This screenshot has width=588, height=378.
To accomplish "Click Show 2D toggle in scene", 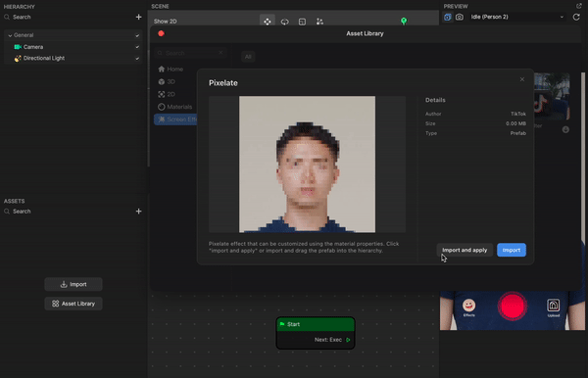I will click(x=165, y=22).
